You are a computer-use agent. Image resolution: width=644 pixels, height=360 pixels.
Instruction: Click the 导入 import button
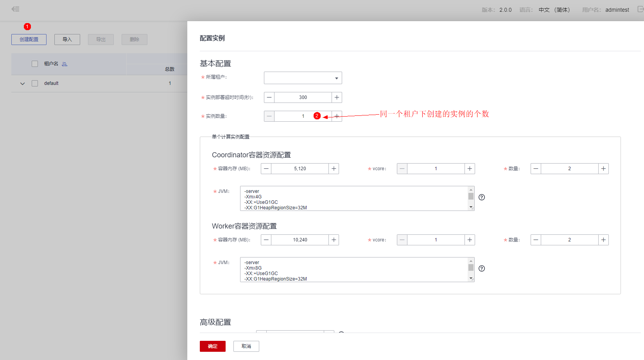pyautogui.click(x=67, y=40)
